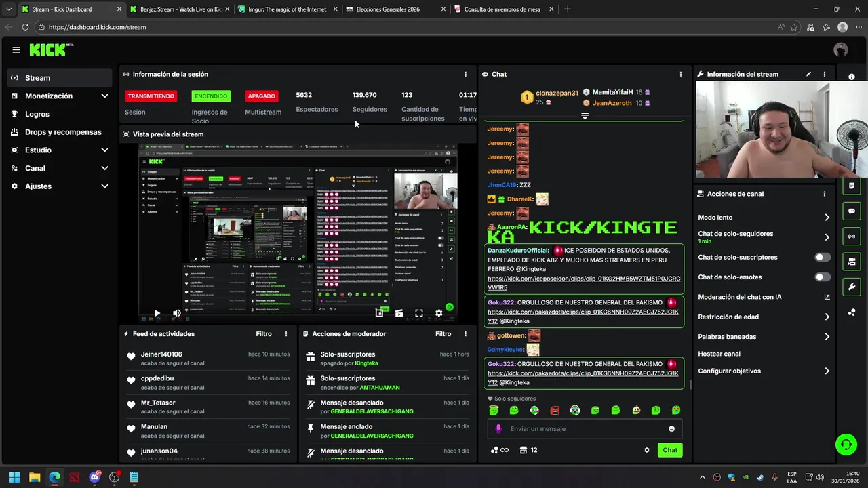
Task: Open options menu of Feed de actividades
Action: (x=286, y=334)
